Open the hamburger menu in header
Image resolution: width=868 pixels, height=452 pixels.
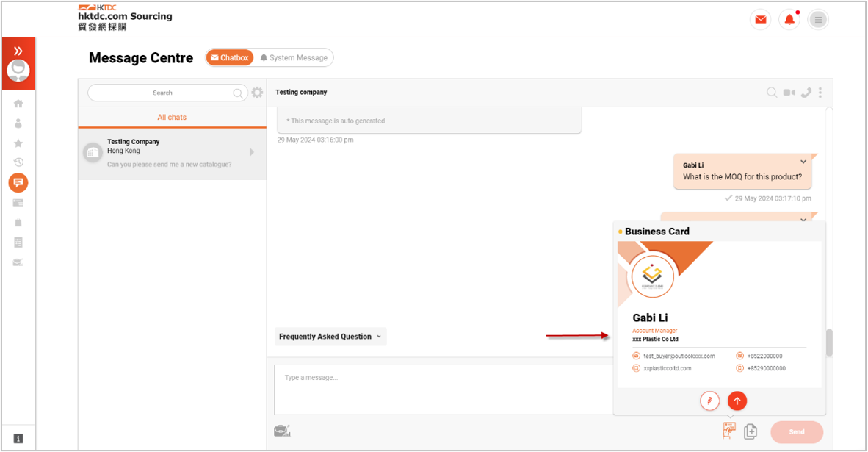818,19
